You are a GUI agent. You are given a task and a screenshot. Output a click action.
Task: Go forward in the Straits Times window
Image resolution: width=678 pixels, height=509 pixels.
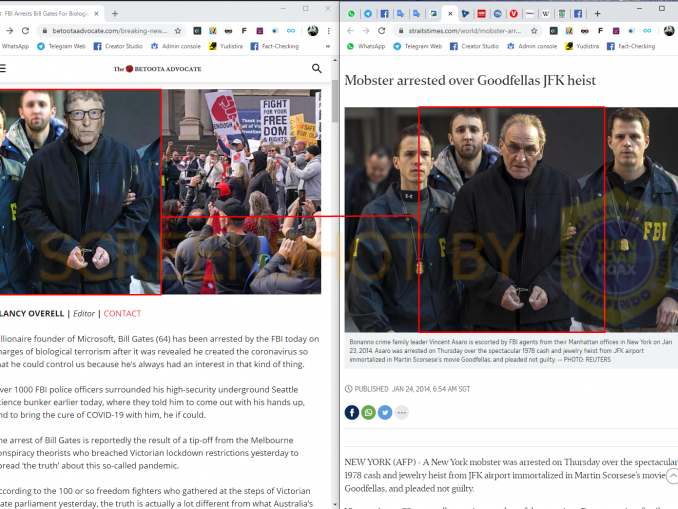point(366,31)
